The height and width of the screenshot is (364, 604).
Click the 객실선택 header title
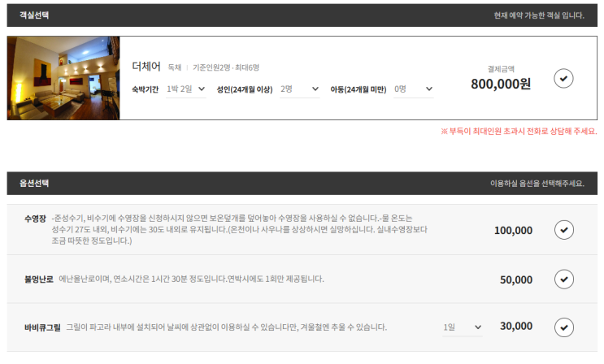pyautogui.click(x=34, y=15)
